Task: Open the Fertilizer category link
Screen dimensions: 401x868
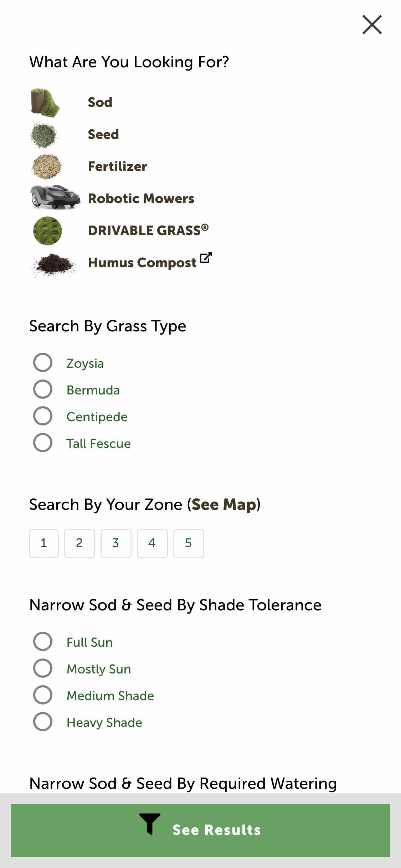Action: pos(118,166)
